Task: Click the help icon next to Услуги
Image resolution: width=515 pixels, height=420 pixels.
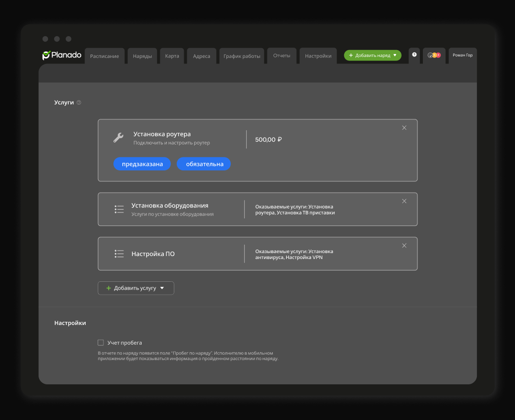Action: (x=79, y=103)
